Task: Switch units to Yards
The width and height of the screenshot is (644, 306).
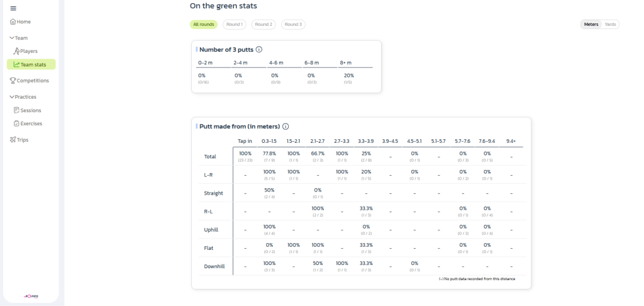Action: coord(610,25)
